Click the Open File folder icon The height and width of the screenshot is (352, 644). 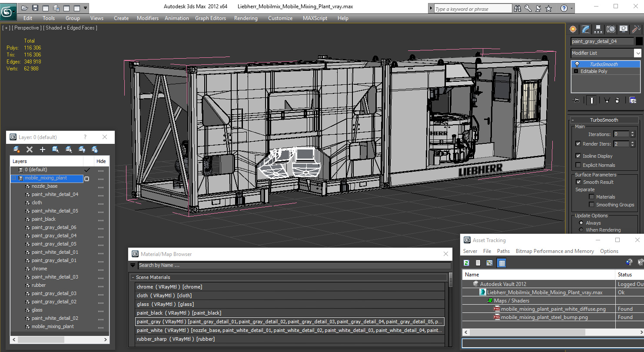[x=24, y=8]
